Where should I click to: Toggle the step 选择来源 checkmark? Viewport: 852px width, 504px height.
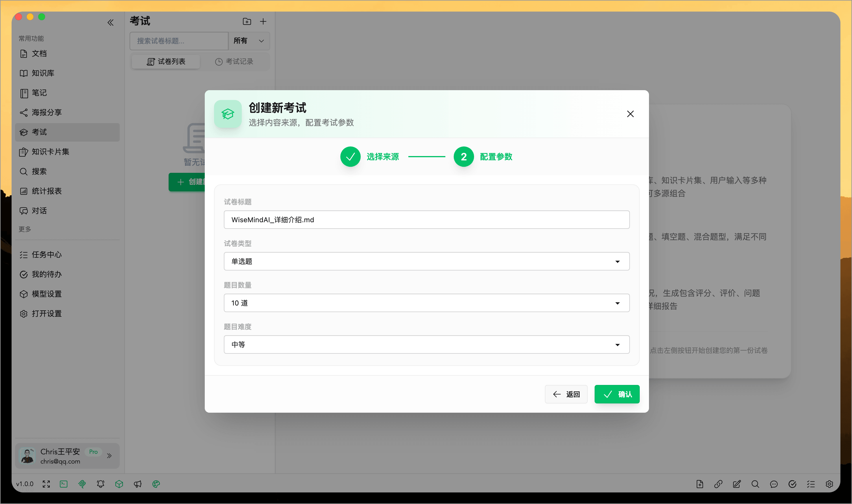click(350, 157)
